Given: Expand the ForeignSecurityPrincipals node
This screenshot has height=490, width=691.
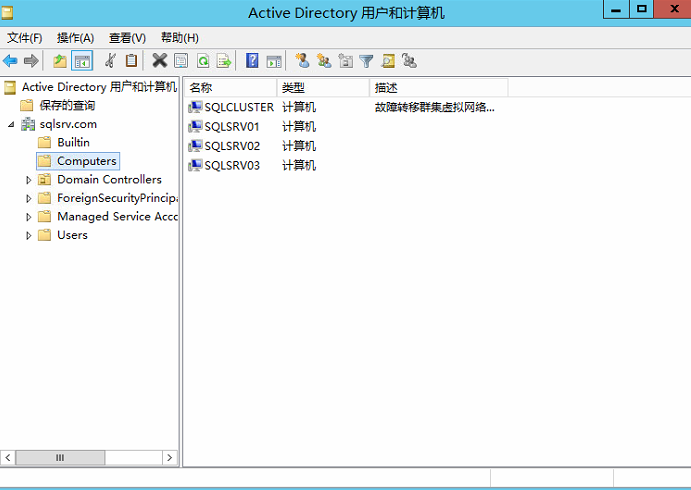Looking at the screenshot, I should click(29, 198).
